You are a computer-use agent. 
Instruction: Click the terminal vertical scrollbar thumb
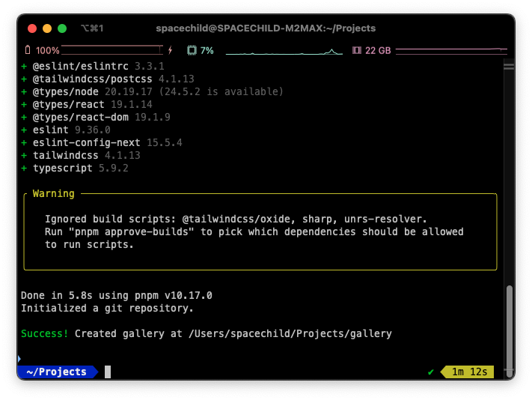coord(509,331)
